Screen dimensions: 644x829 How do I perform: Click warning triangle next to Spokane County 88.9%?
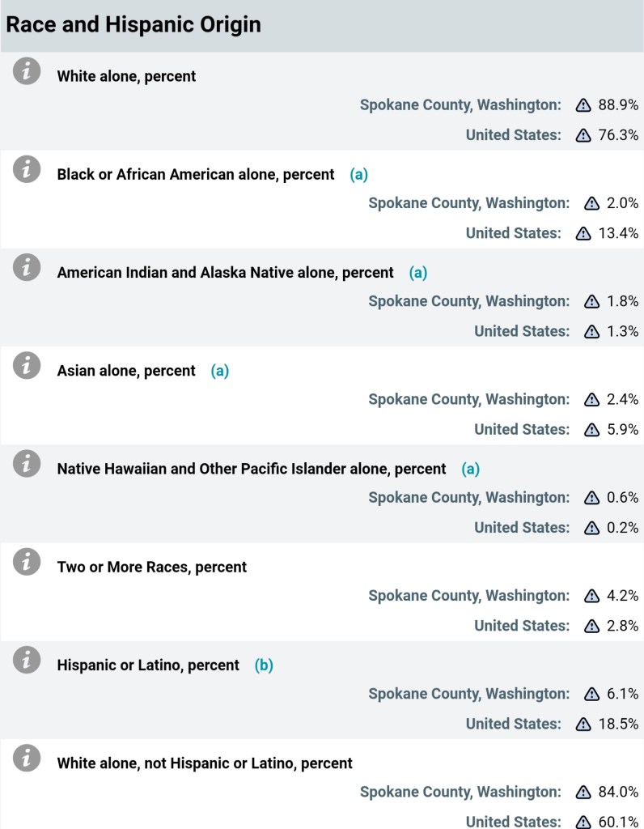(583, 105)
